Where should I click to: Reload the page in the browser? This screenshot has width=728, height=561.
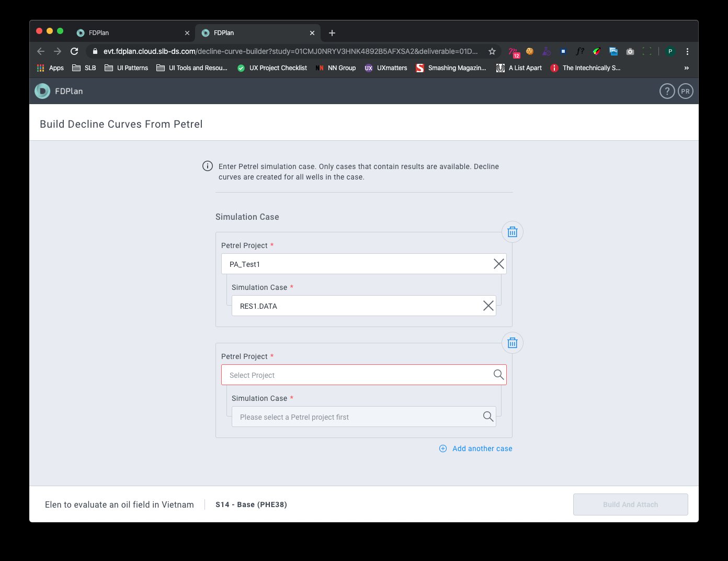click(74, 51)
